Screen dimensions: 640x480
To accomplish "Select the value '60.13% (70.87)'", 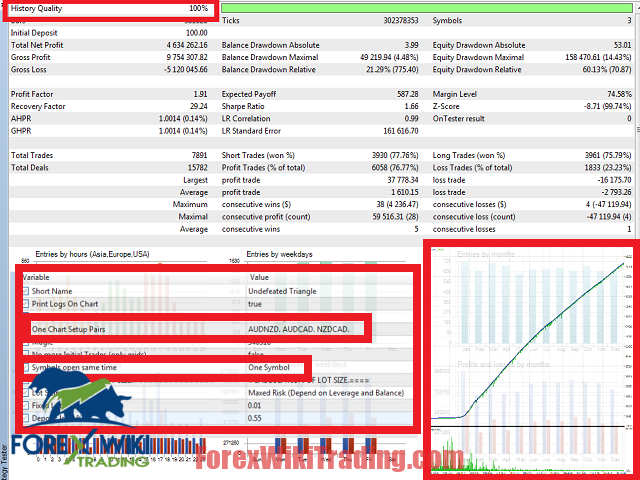I will pyautogui.click(x=607, y=69).
